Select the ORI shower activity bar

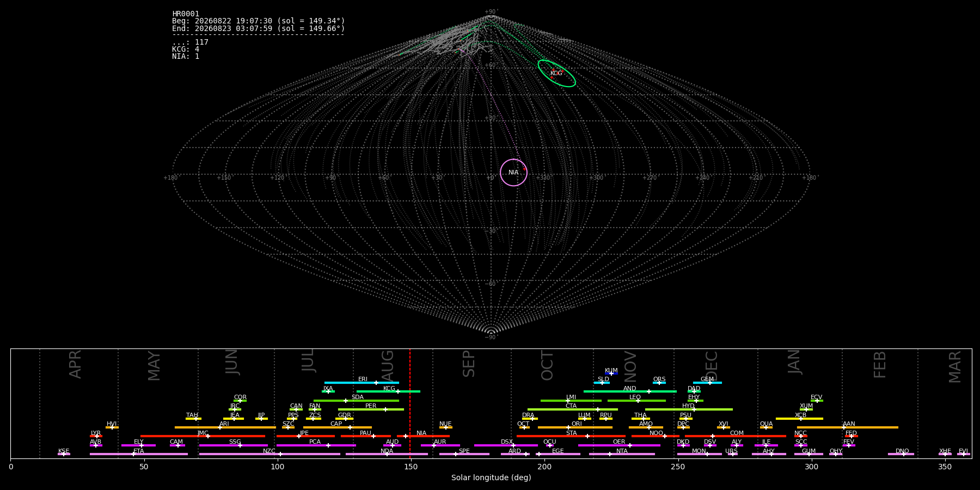(x=575, y=427)
